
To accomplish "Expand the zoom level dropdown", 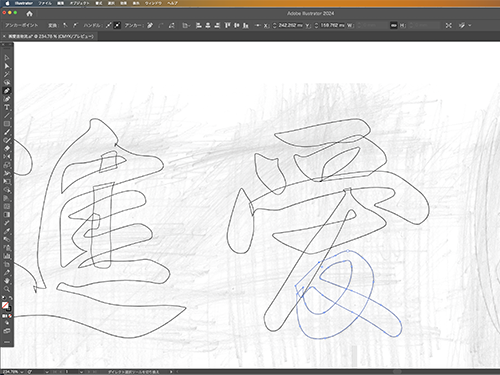I will [x=22, y=372].
